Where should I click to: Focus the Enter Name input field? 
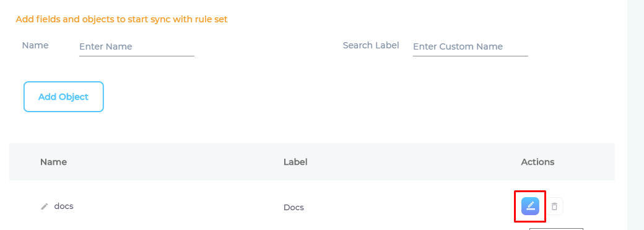click(136, 46)
